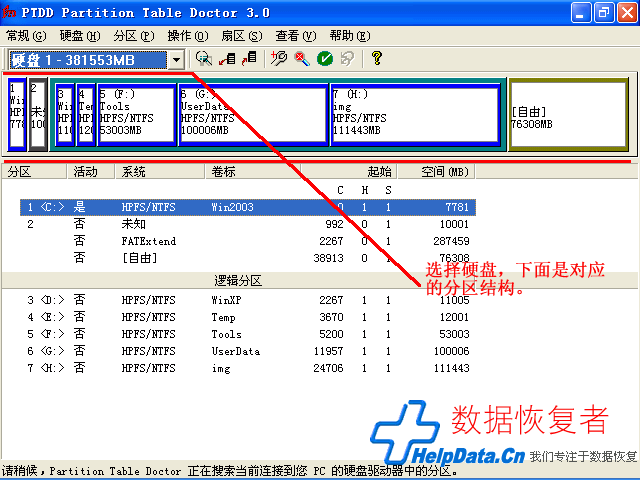Select partition block 2 unknown in the disk map
This screenshot has height=480, width=640.
point(38,114)
